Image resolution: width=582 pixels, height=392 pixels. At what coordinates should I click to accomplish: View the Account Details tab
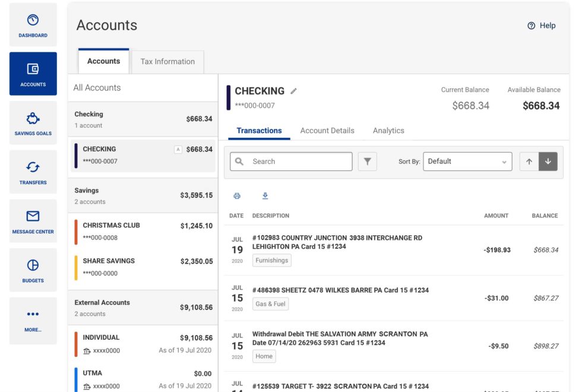327,130
